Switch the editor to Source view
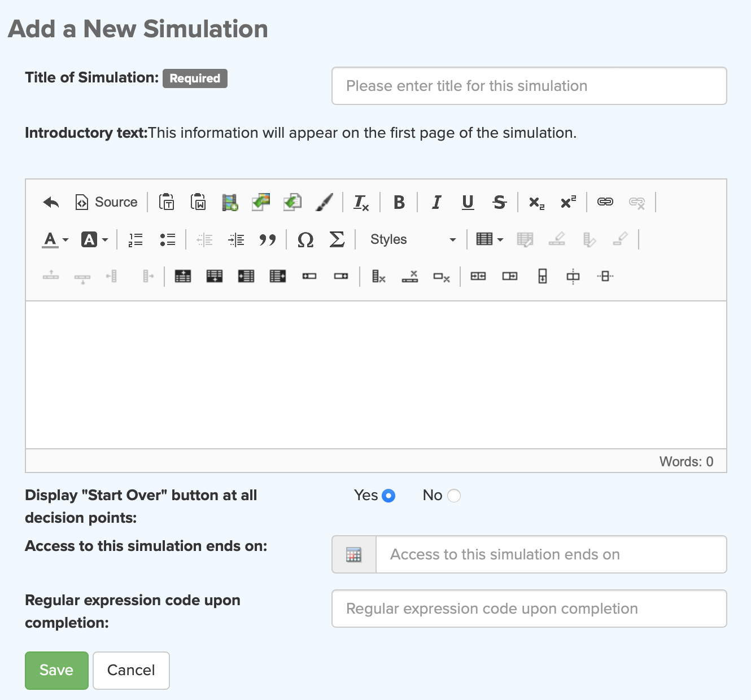This screenshot has width=751, height=700. (107, 202)
